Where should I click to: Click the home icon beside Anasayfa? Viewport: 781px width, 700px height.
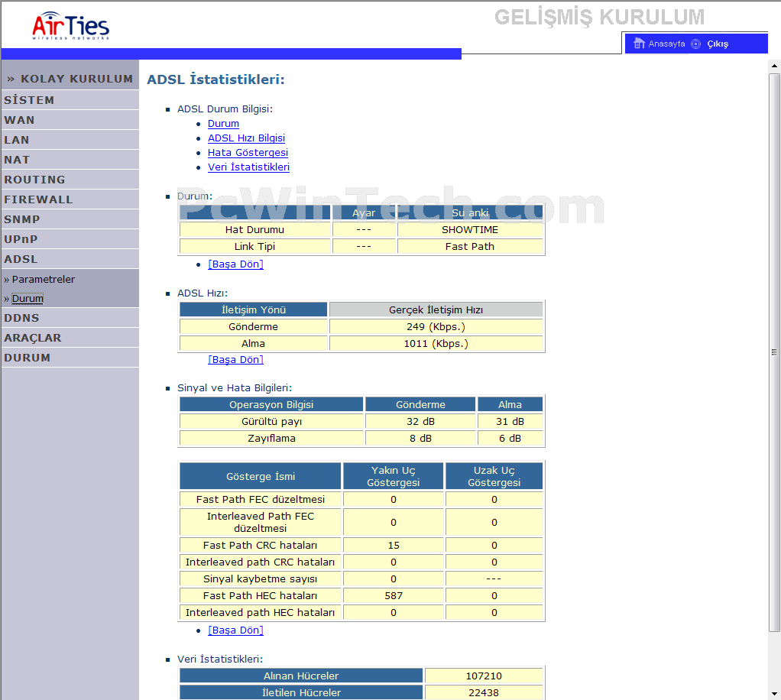click(x=639, y=44)
